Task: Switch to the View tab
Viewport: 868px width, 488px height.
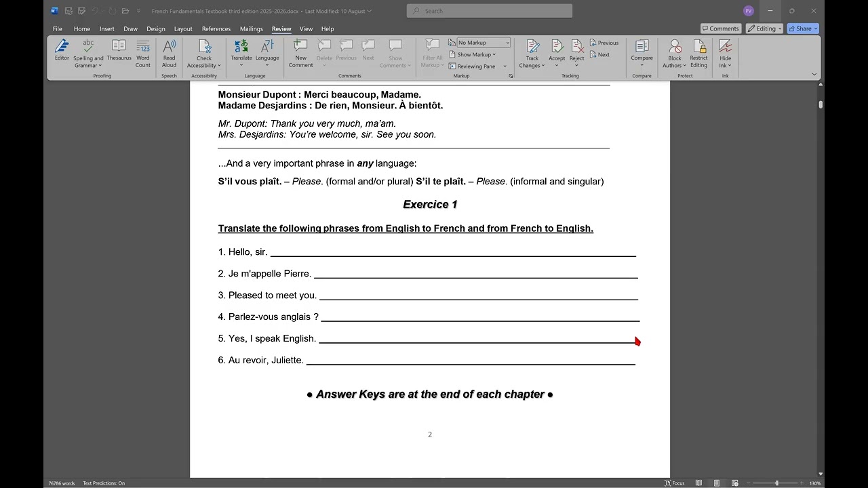Action: pos(307,29)
